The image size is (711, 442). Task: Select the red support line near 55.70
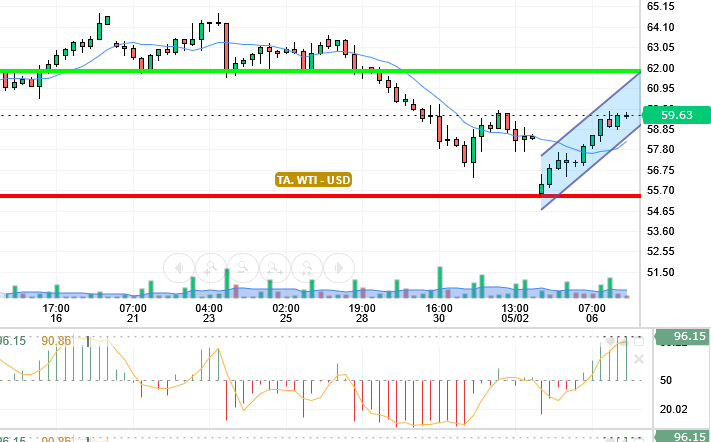320,196
